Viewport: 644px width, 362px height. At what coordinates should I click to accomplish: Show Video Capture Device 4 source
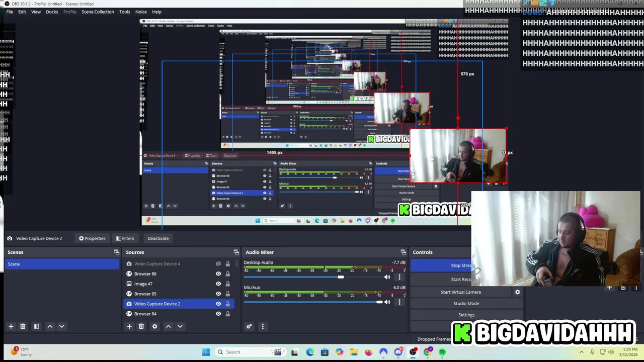(x=218, y=264)
